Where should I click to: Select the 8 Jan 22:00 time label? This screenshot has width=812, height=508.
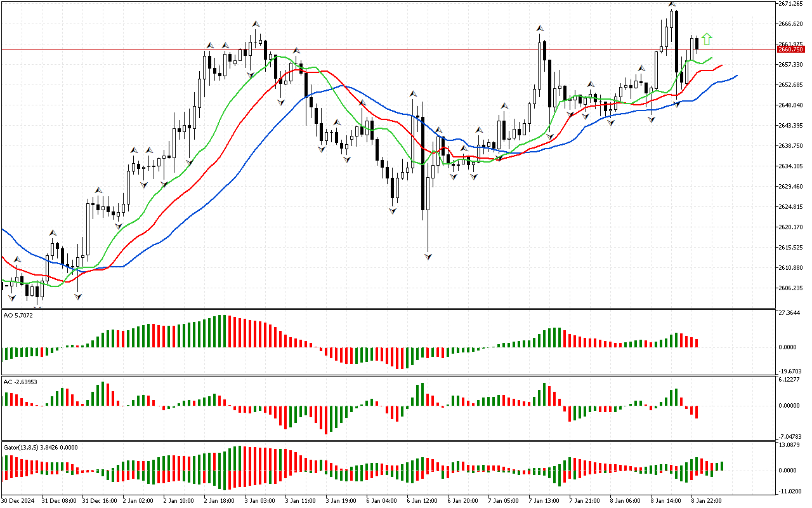[x=707, y=501]
